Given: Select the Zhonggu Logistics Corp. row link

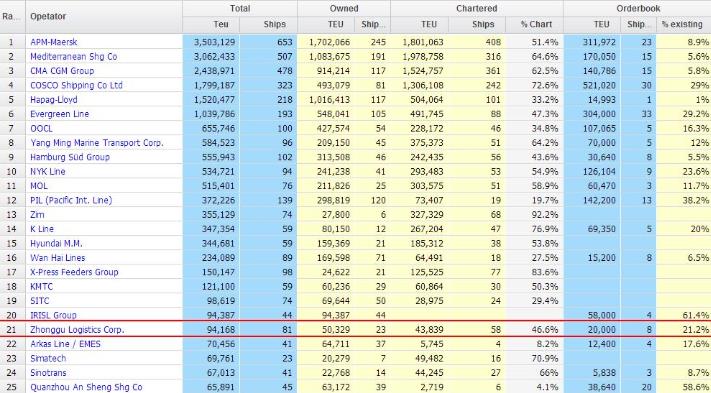Looking at the screenshot, I should [x=77, y=330].
